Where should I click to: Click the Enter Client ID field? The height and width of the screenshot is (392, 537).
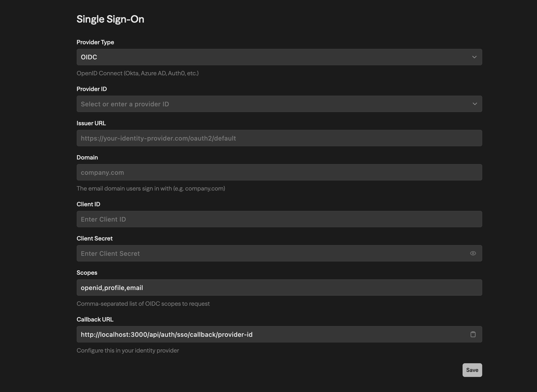coord(279,219)
